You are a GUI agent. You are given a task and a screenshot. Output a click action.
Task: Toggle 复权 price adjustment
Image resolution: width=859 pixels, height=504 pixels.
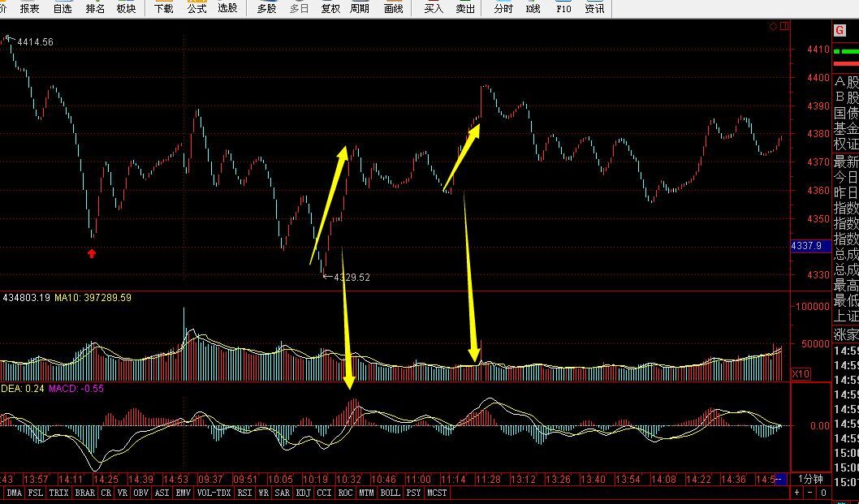click(x=330, y=9)
